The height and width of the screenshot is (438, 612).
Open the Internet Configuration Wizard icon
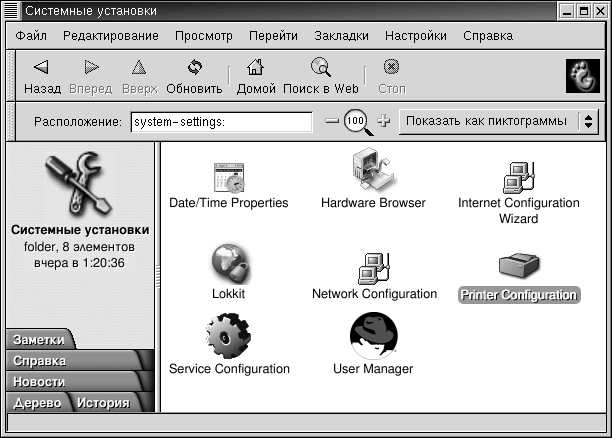(x=518, y=176)
